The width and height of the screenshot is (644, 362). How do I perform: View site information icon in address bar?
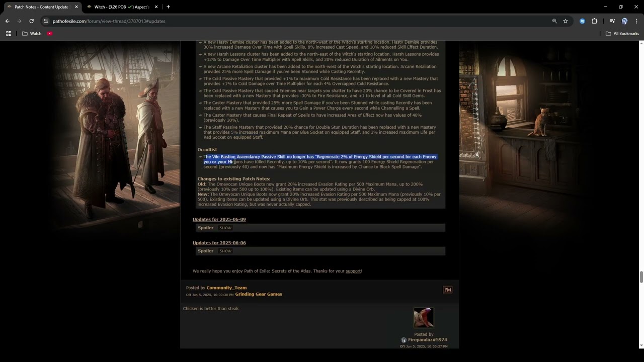pyautogui.click(x=46, y=21)
